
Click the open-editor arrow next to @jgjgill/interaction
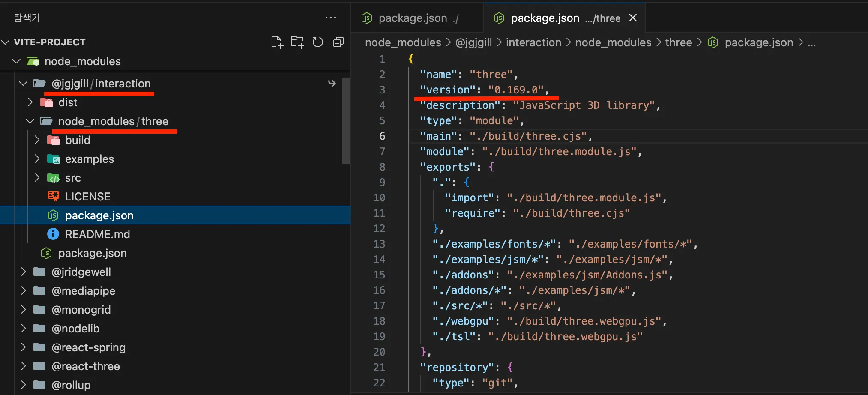click(x=332, y=83)
